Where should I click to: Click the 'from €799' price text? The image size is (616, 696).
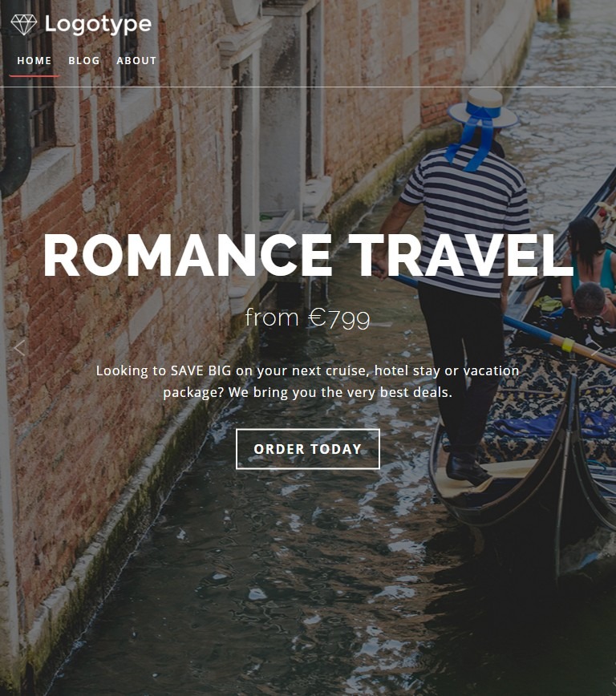coord(308,318)
